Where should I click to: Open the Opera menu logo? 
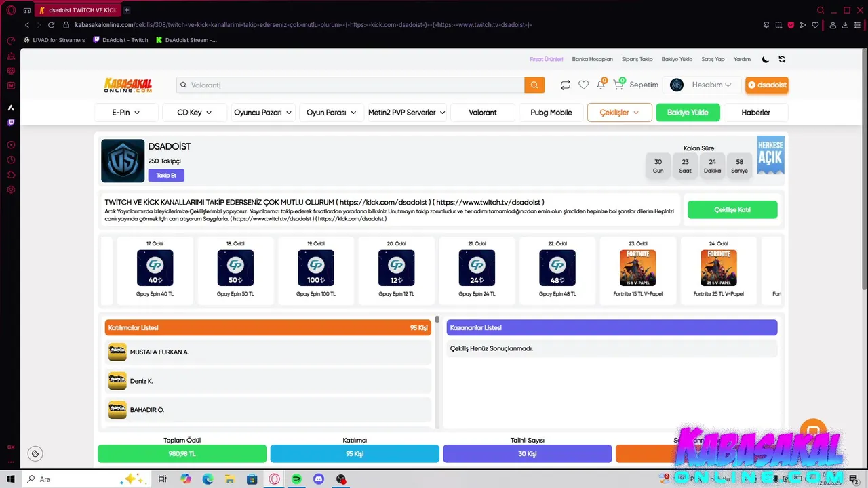click(x=11, y=10)
